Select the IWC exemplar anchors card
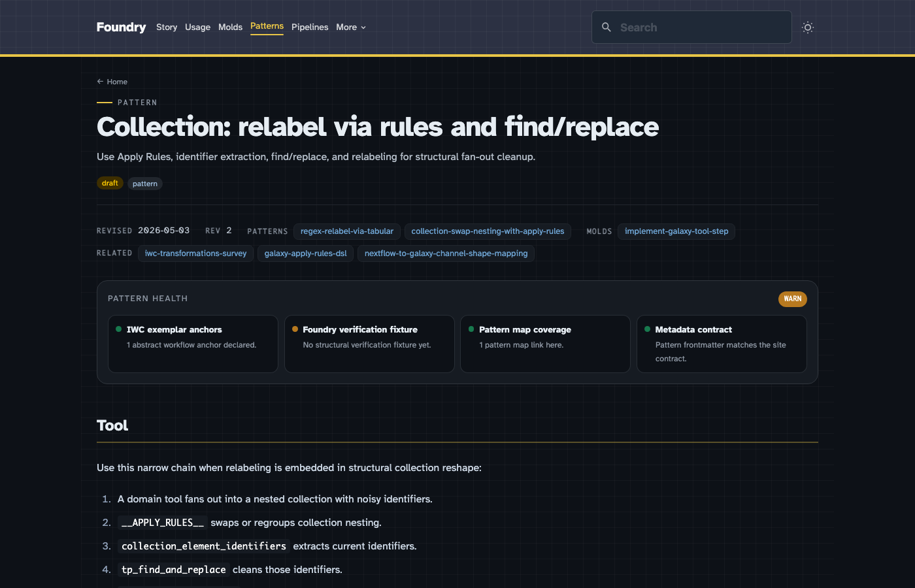Screen dimensions: 915x588 [x=193, y=344]
